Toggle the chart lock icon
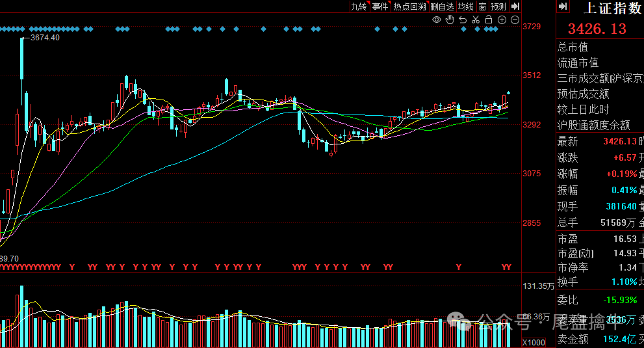Image resolution: width=644 pixels, height=348 pixels. click(488, 20)
